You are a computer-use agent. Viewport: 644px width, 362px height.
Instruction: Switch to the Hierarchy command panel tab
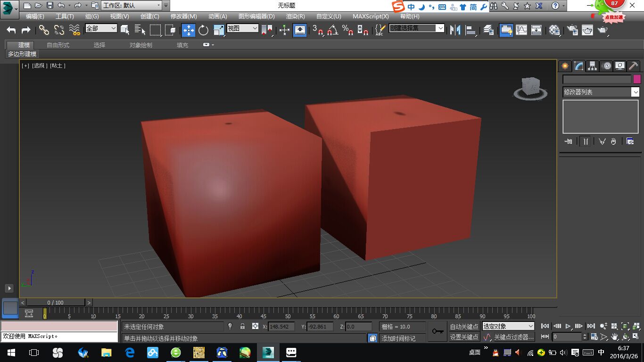pyautogui.click(x=592, y=66)
